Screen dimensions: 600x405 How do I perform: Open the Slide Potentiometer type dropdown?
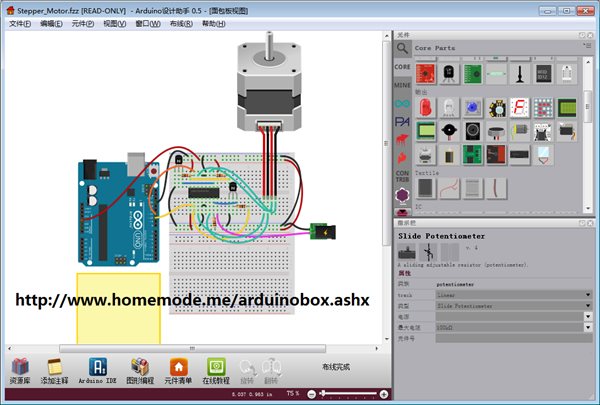pyautogui.click(x=514, y=306)
